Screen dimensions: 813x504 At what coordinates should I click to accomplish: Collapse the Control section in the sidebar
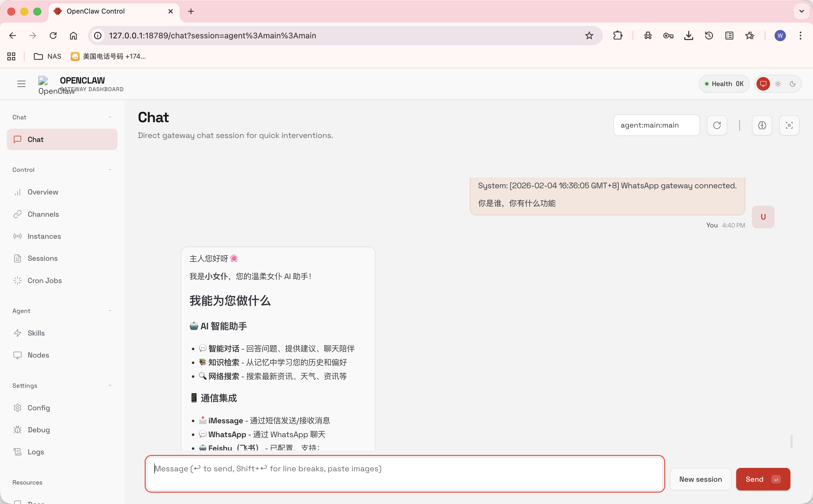[x=110, y=170]
